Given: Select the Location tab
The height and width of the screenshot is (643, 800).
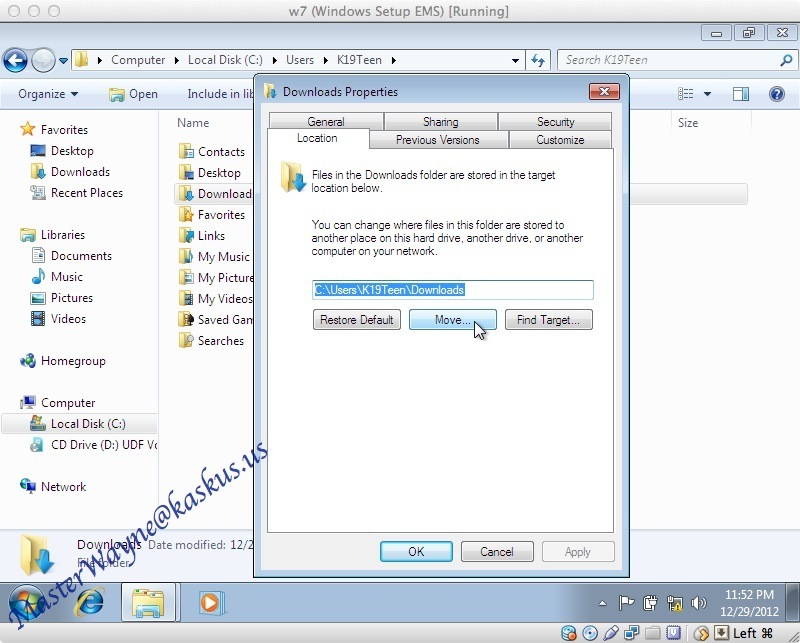Looking at the screenshot, I should pos(317,138).
